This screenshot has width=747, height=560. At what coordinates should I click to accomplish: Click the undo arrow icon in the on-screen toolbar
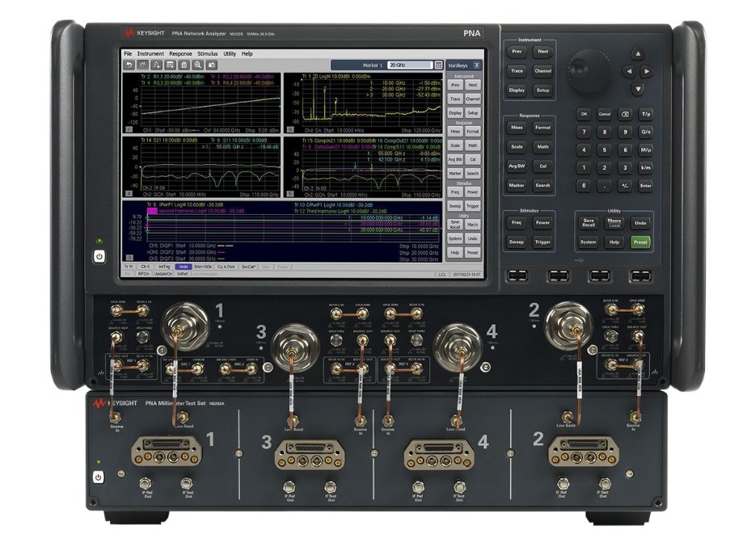click(x=129, y=65)
